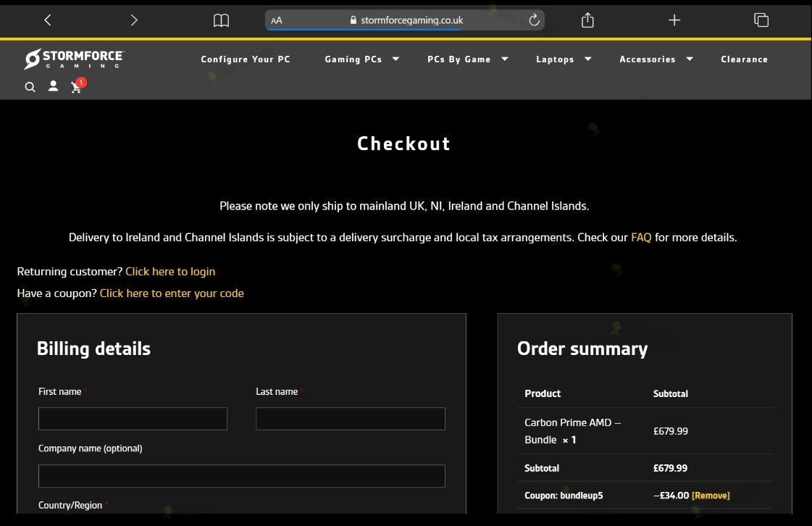This screenshot has width=812, height=526.
Task: Open the account profile icon
Action: click(53, 86)
